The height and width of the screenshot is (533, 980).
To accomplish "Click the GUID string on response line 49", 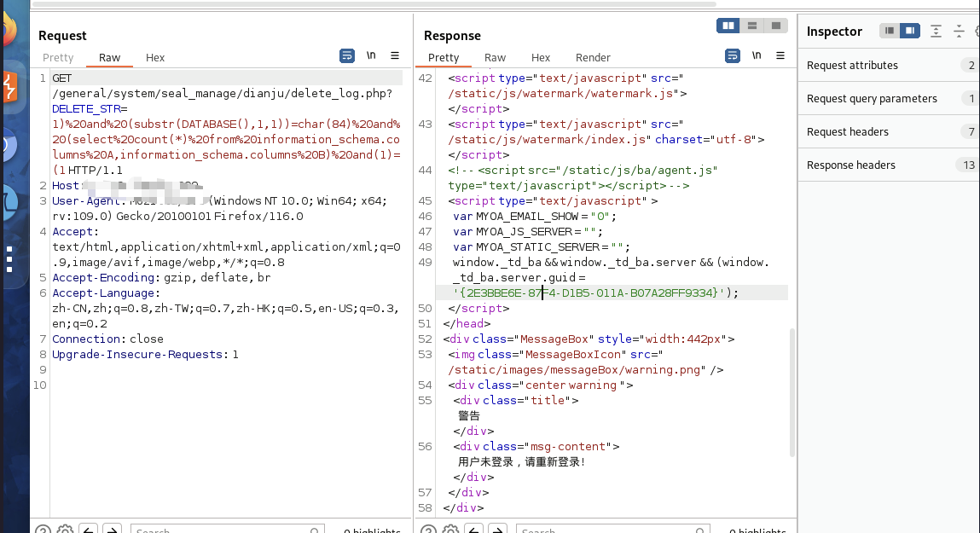I will [x=589, y=293].
